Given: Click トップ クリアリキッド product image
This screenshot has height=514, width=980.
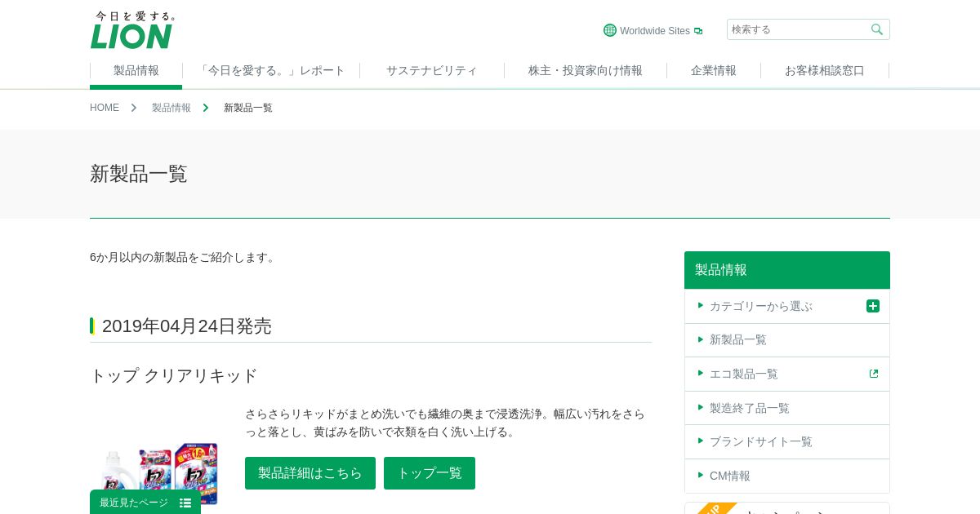Looking at the screenshot, I should point(158,473).
